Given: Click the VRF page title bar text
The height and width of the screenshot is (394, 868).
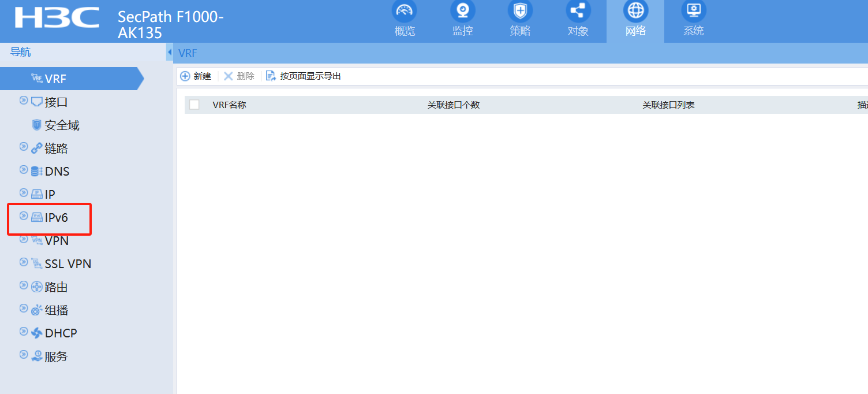Looking at the screenshot, I should [x=188, y=53].
